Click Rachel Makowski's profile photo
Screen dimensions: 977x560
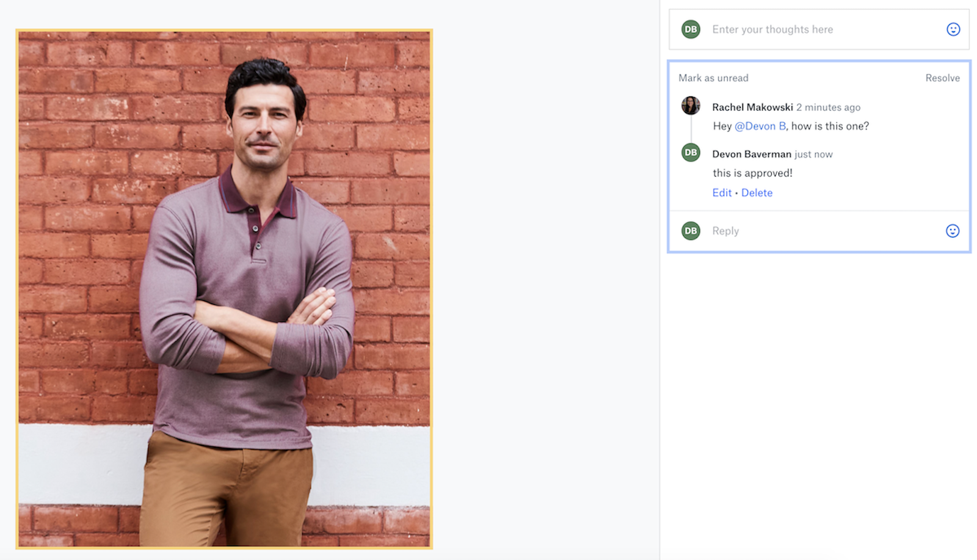[x=691, y=106]
